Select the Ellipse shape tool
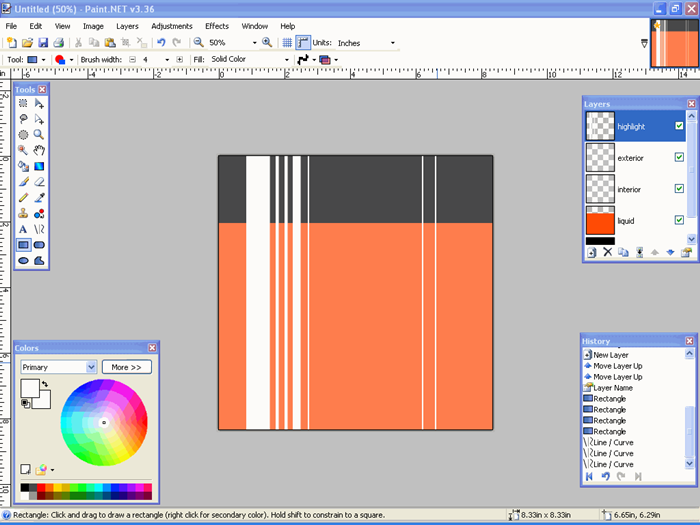This screenshot has height=525, width=700. [23, 260]
